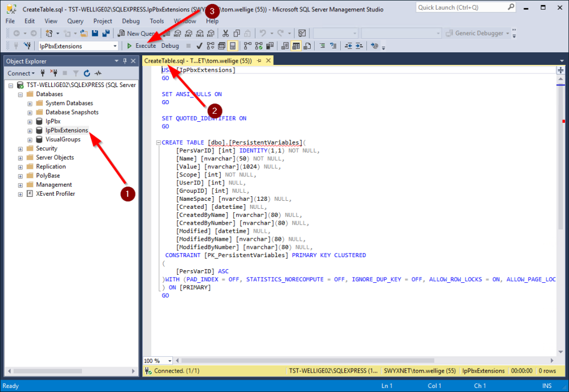569x392 pixels.
Task: Open the Edit menu
Action: click(30, 21)
